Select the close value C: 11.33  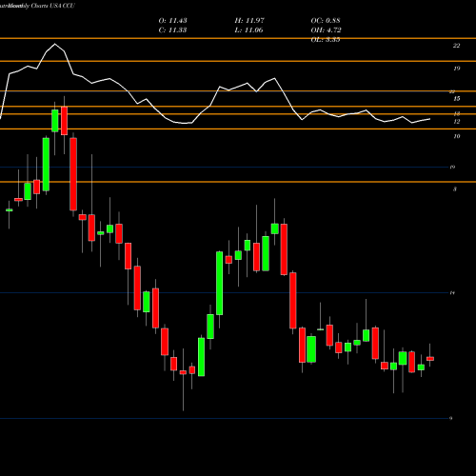coord(172,30)
